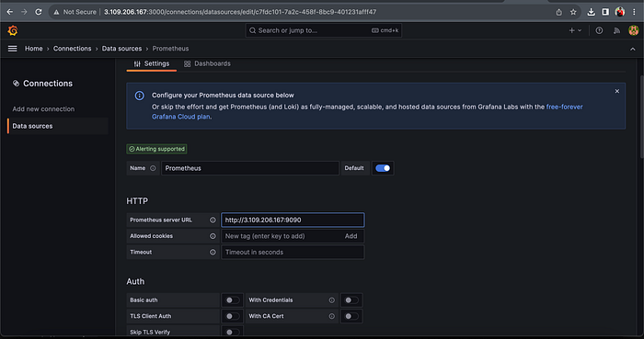The width and height of the screenshot is (644, 339).
Task: Click the Alerting supported badge
Action: (x=157, y=149)
